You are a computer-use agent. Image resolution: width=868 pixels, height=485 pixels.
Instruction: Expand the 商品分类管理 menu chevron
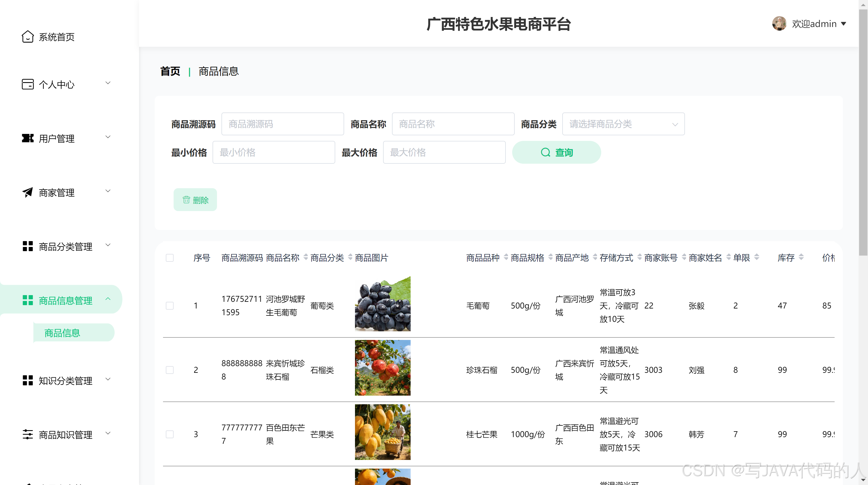click(108, 245)
